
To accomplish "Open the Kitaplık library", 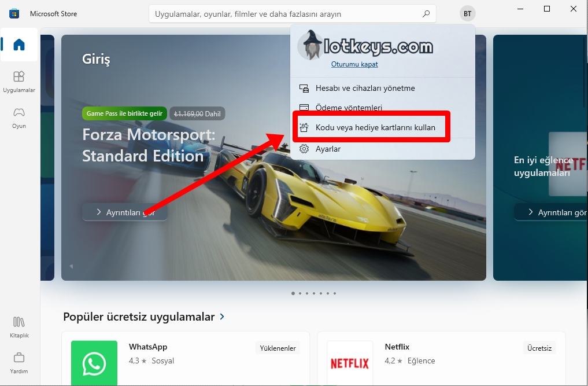I will (x=19, y=327).
